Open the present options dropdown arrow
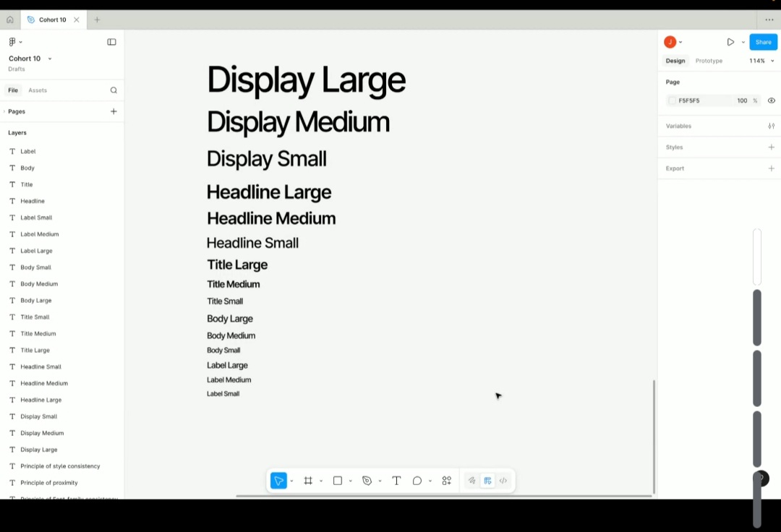Image resolution: width=781 pixels, height=532 pixels. (743, 43)
